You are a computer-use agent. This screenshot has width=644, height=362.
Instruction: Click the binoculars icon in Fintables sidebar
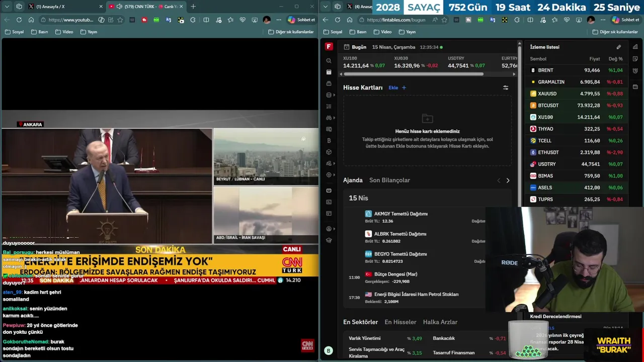pyautogui.click(x=329, y=118)
